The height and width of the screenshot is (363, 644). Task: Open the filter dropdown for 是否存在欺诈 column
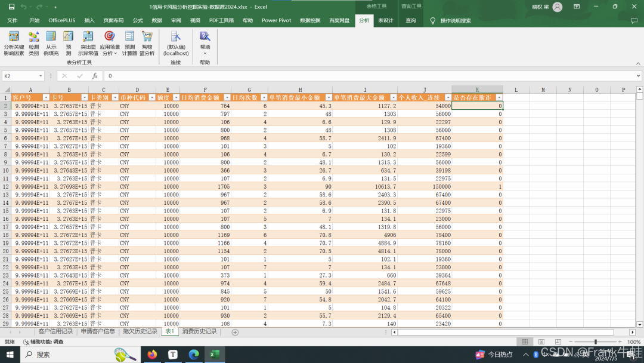(x=499, y=97)
